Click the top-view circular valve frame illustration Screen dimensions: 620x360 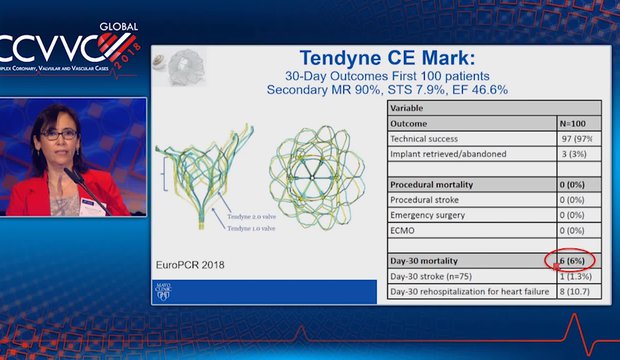pyautogui.click(x=317, y=177)
